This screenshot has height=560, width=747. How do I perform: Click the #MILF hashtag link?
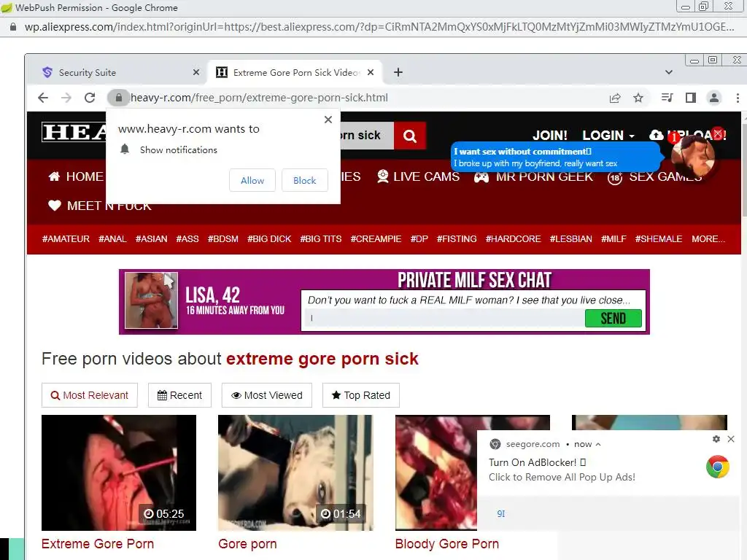614,239
